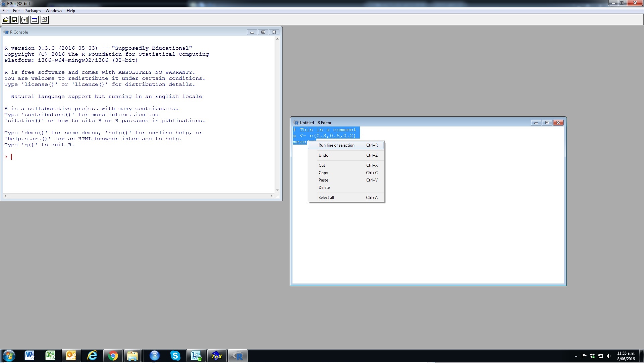Minimize the R Console window
The width and height of the screenshot is (644, 363).
pos(252,32)
